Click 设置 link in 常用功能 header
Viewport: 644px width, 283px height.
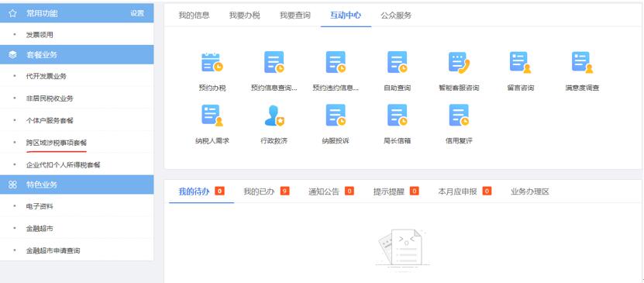click(137, 13)
